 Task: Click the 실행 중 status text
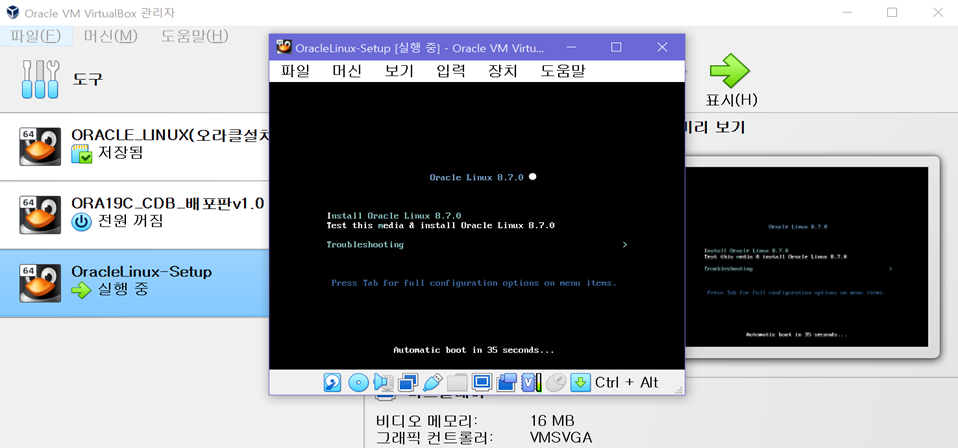point(123,290)
